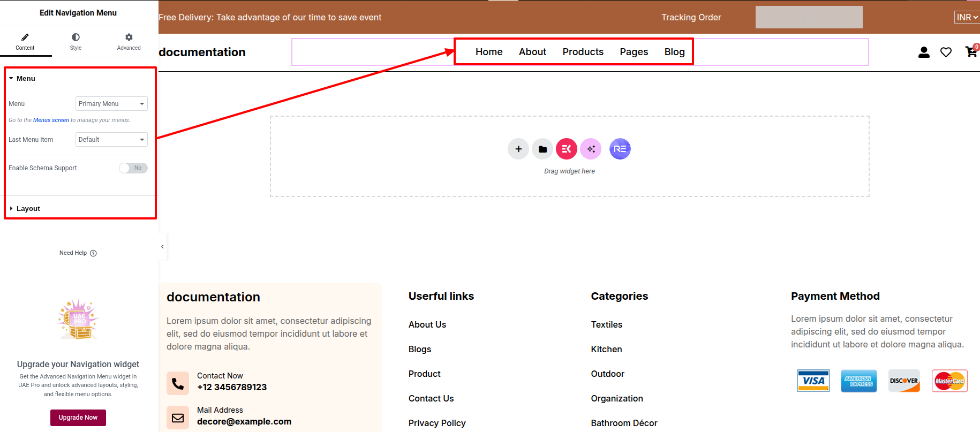Collapse the Menu section
This screenshot has width=980, height=432.
[x=25, y=79]
